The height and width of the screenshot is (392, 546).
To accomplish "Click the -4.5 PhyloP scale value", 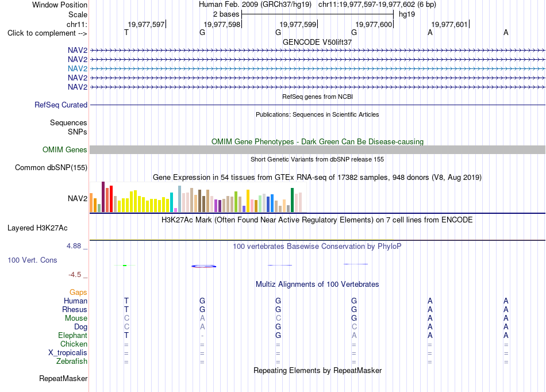I will (75, 275).
